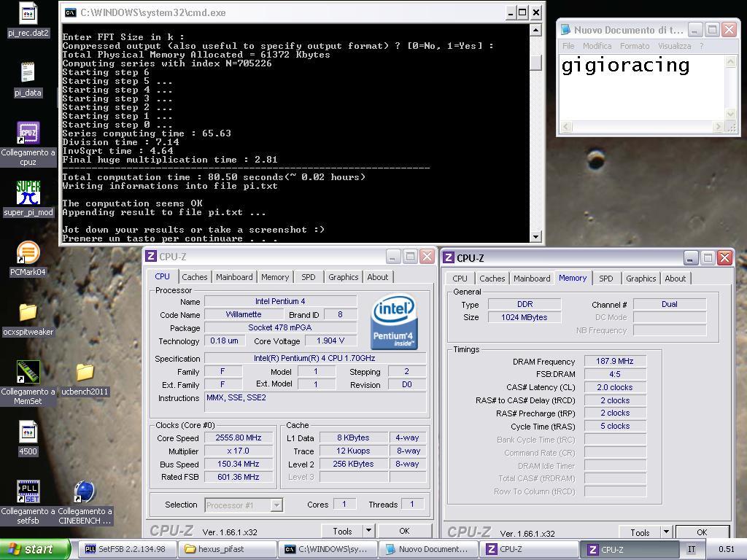Open the File menu in Notepad
Viewport: 747px width, 560px height.
(568, 46)
